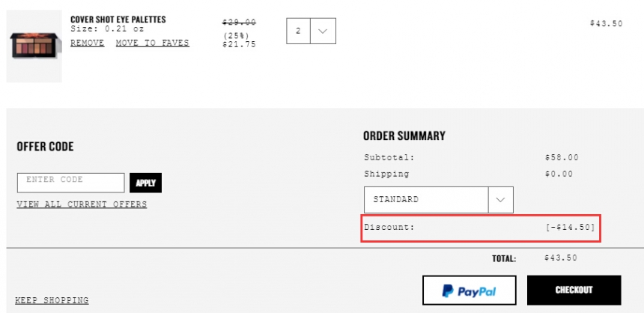644x313 pixels.
Task: Pay with the PayPal button
Action: coord(469,290)
